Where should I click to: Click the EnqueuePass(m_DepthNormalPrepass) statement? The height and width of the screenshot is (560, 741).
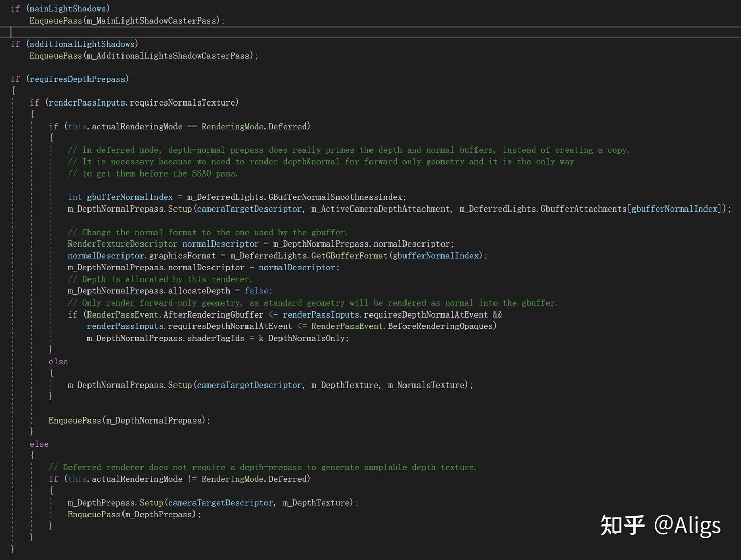point(129,420)
